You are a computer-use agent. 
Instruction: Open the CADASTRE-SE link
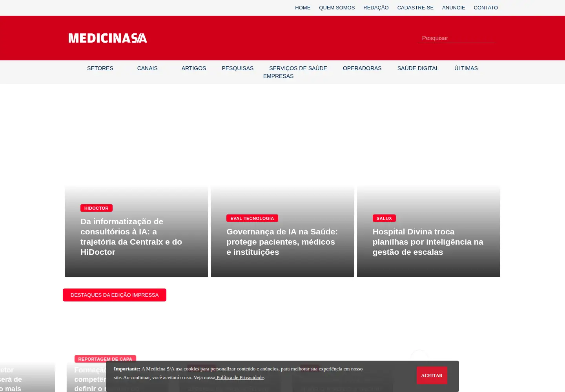[415, 7]
